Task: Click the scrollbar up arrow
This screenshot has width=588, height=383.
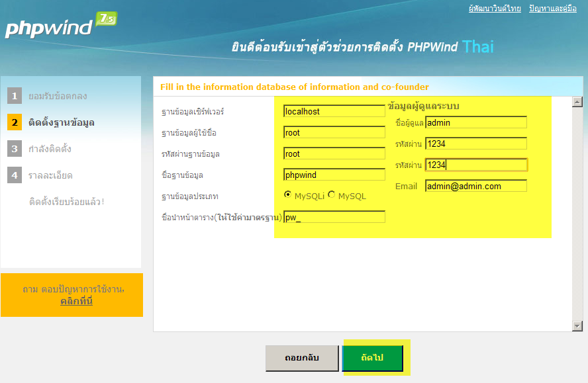Action: pyautogui.click(x=577, y=102)
